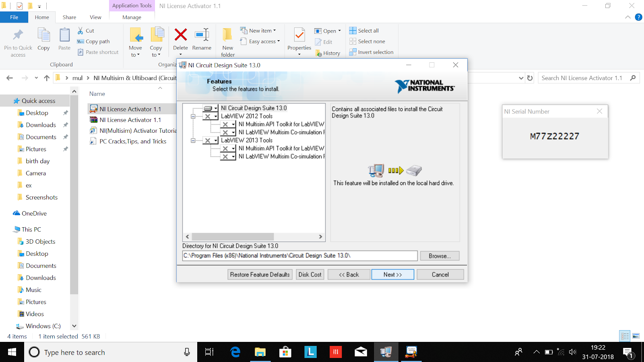Viewport: 644px width, 362px height.
Task: Collapse the LabVIEW 2013 Tools tree node
Action: (x=193, y=140)
